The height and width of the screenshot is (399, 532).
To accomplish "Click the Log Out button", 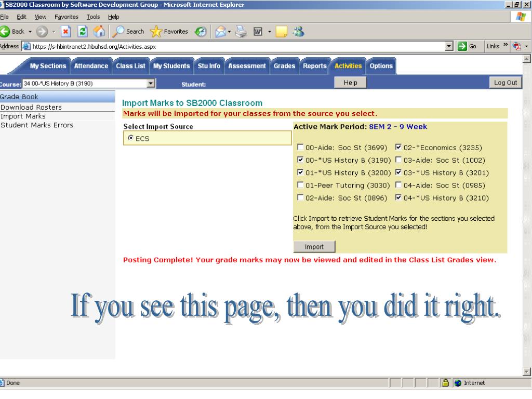I will pyautogui.click(x=505, y=83).
